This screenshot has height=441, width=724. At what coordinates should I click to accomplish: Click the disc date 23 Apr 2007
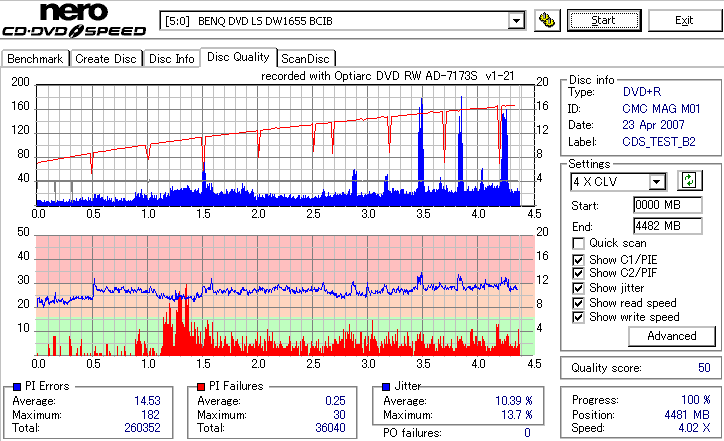(653, 125)
